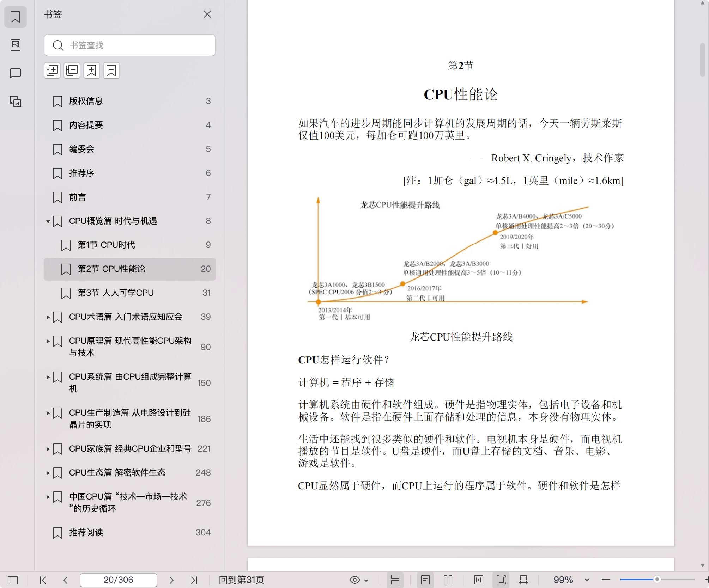Expand the 中国CPU篇 bookmark section
This screenshot has height=588, width=709.
tap(48, 497)
